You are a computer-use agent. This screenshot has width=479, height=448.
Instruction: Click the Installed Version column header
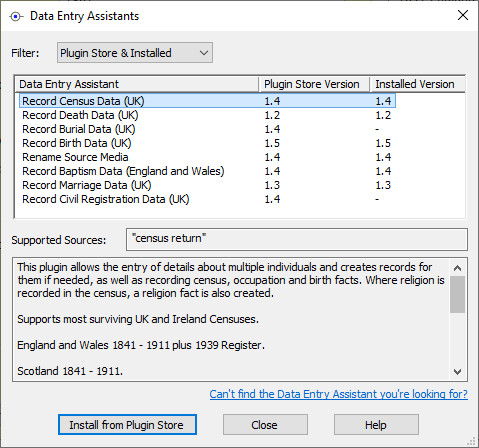click(417, 84)
